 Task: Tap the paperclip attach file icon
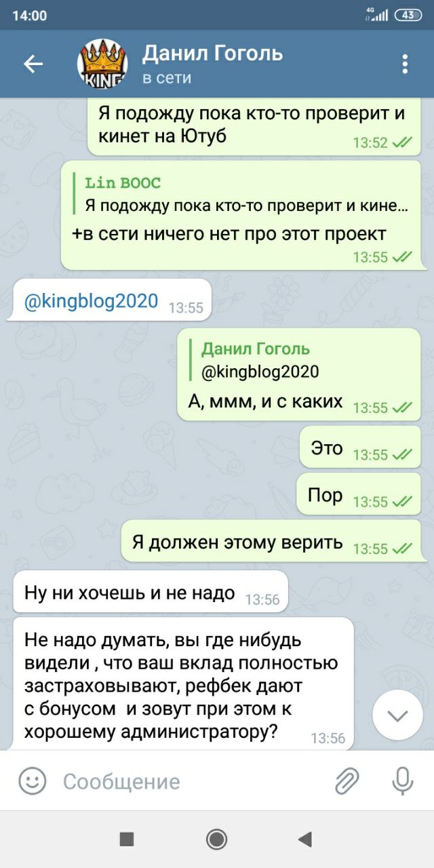(347, 781)
